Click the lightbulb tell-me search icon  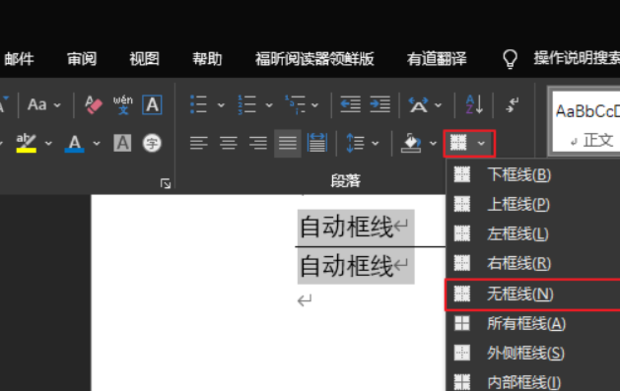[x=510, y=59]
